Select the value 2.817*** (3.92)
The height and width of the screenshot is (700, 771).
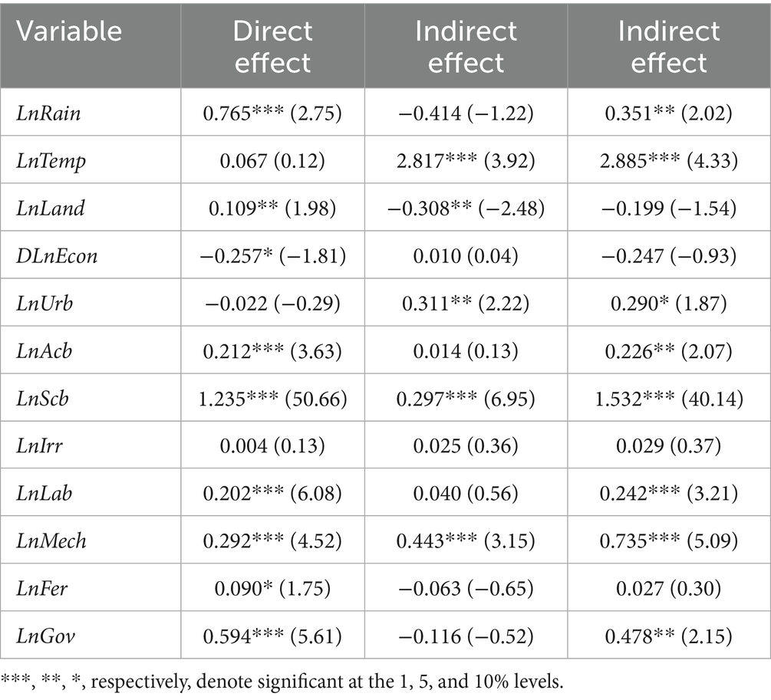pos(466,162)
